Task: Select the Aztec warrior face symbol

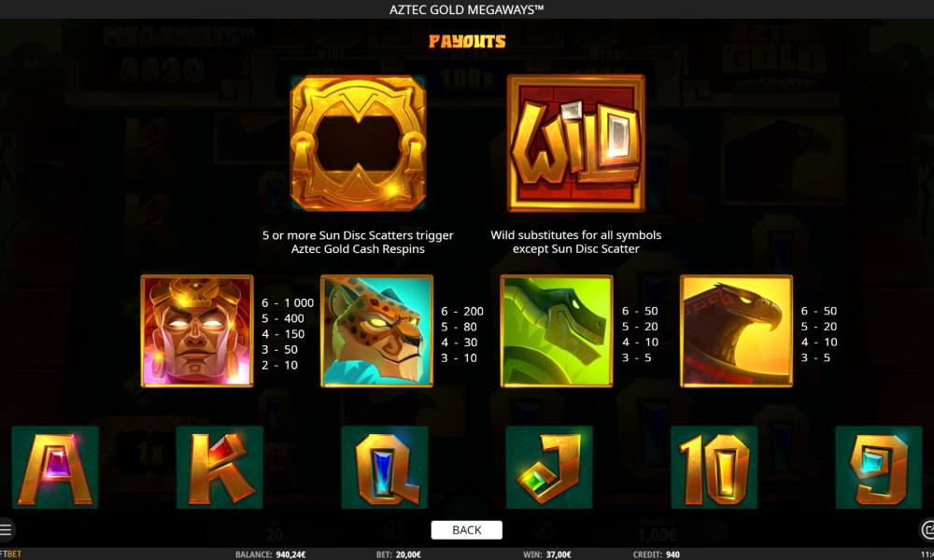Action: point(197,331)
